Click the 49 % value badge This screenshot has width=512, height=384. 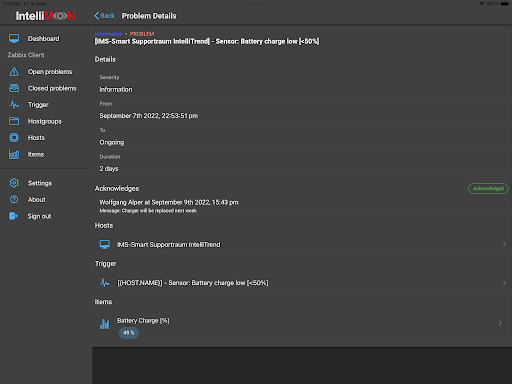point(129,333)
